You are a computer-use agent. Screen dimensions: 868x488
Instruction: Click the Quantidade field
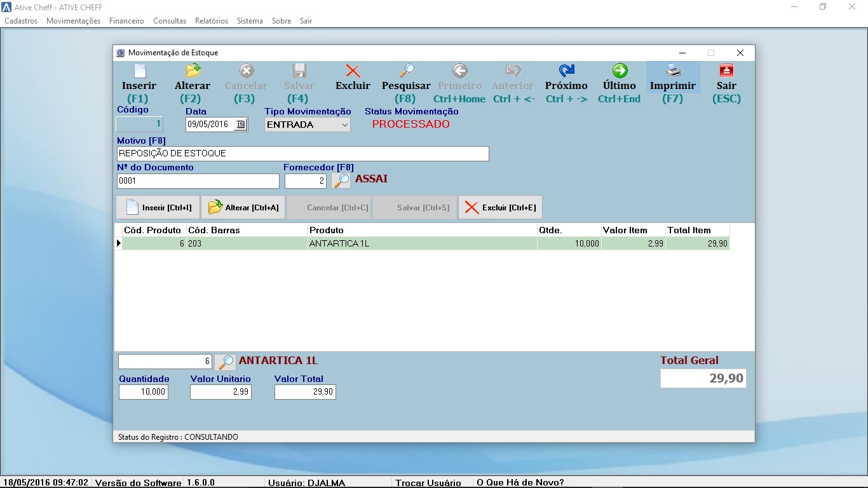tap(144, 392)
